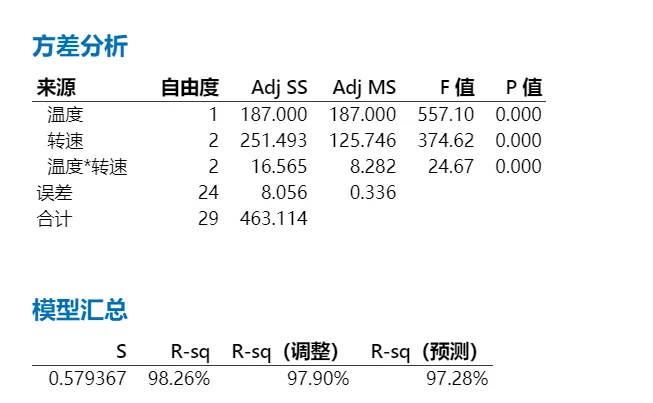
Task: Click the R-sq value 98.26%
Action: 179,379
